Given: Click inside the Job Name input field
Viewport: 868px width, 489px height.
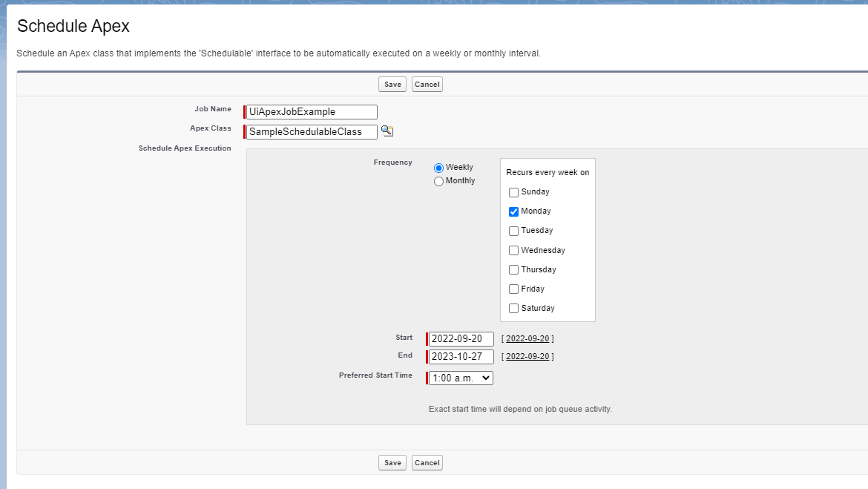Looking at the screenshot, I should coord(311,111).
